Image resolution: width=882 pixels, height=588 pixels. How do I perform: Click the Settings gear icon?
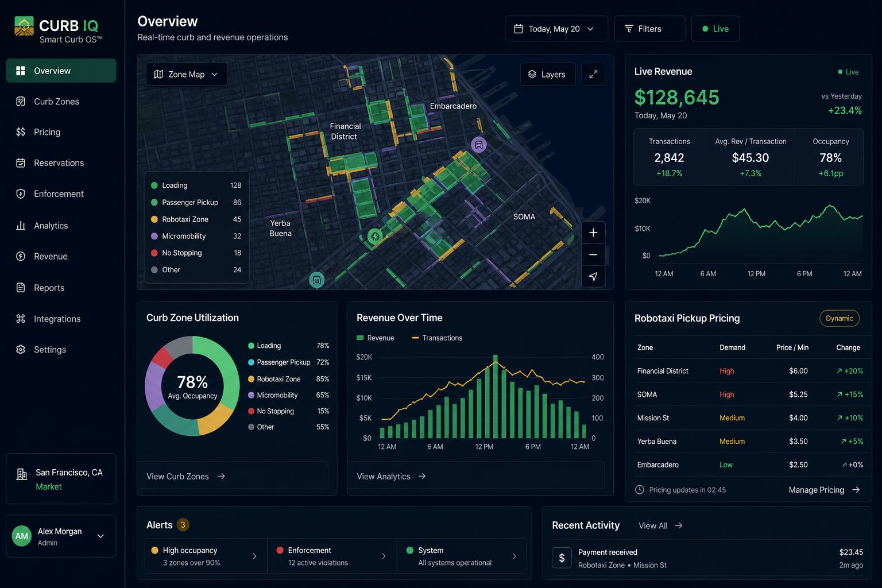21,350
